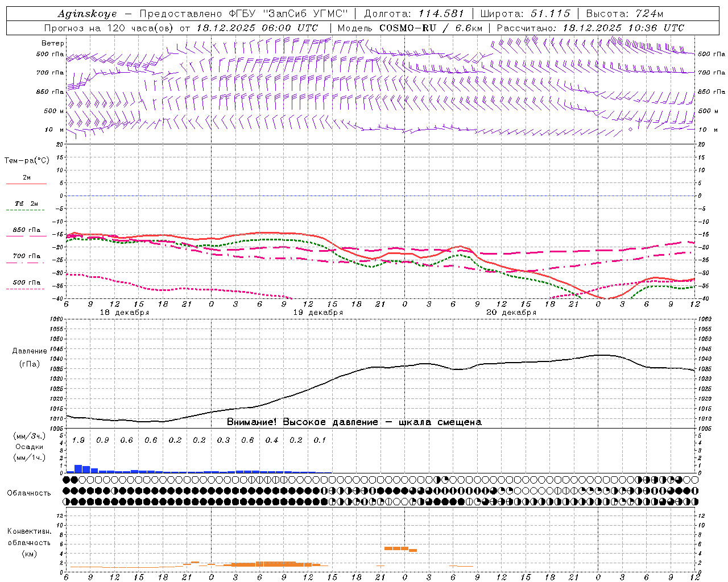Click the (мм/3ч.) precipitation unit label

click(x=30, y=436)
